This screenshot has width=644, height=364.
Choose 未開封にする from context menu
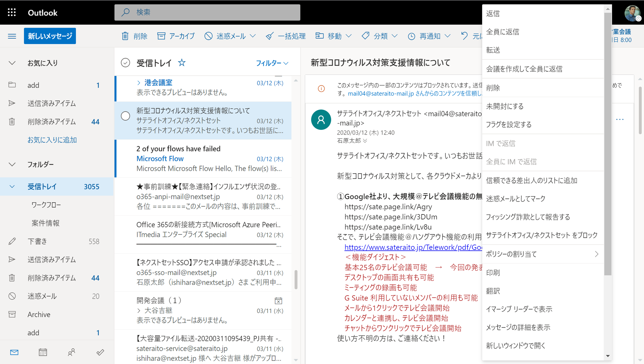tap(543, 106)
